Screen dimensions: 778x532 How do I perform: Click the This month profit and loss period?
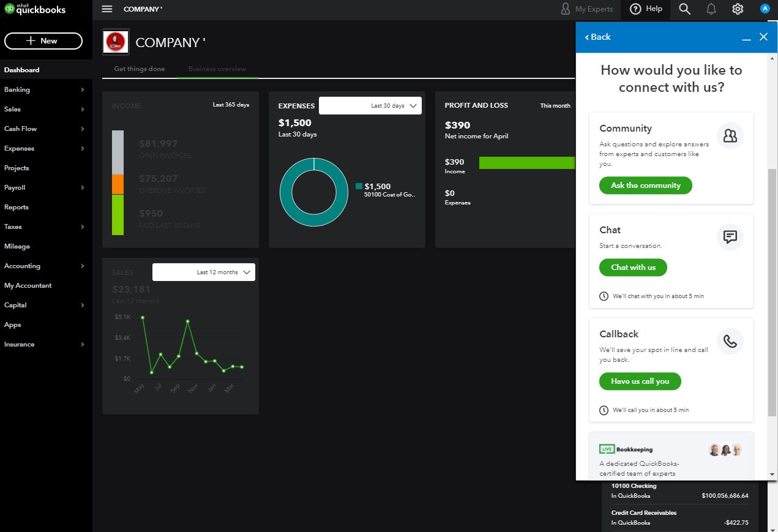point(555,105)
